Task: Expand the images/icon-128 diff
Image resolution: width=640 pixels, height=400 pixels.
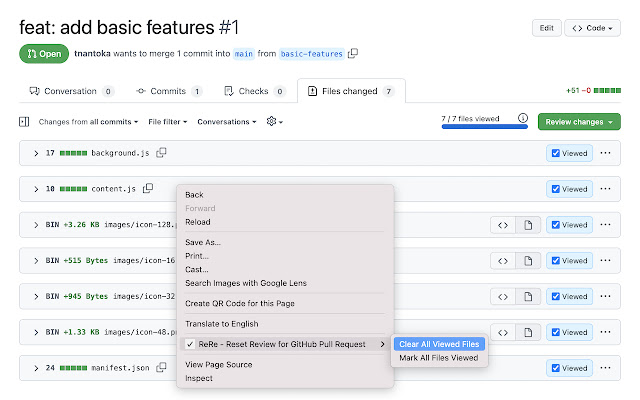Action: click(x=36, y=225)
